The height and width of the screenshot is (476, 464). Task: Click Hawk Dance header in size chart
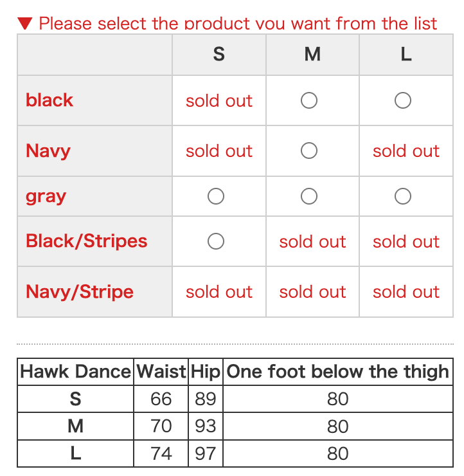76,372
